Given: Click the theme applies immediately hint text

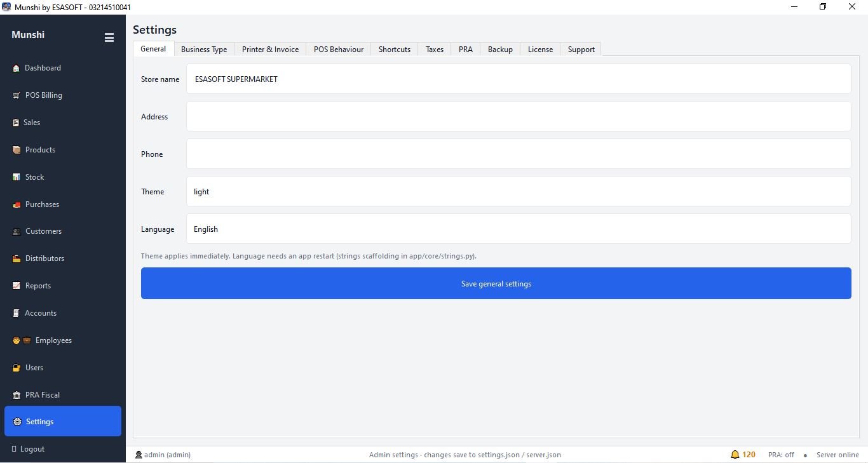Looking at the screenshot, I should [309, 256].
